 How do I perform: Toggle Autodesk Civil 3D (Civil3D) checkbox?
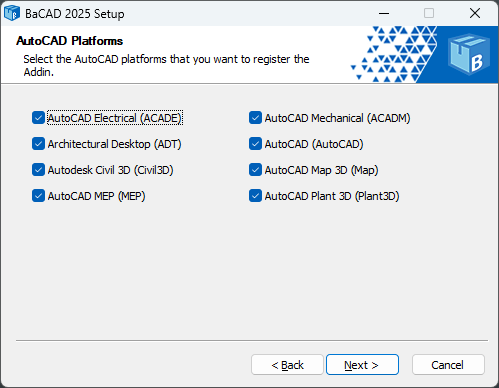click(x=38, y=170)
